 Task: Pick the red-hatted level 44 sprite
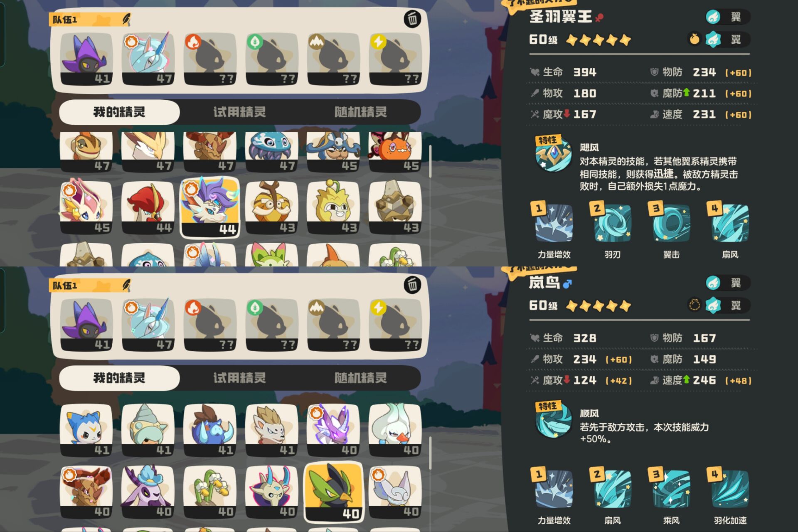(x=148, y=207)
